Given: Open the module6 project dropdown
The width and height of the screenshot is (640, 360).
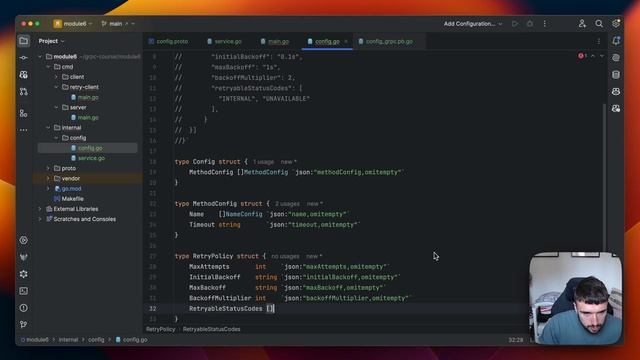Looking at the screenshot, I should click(x=73, y=24).
